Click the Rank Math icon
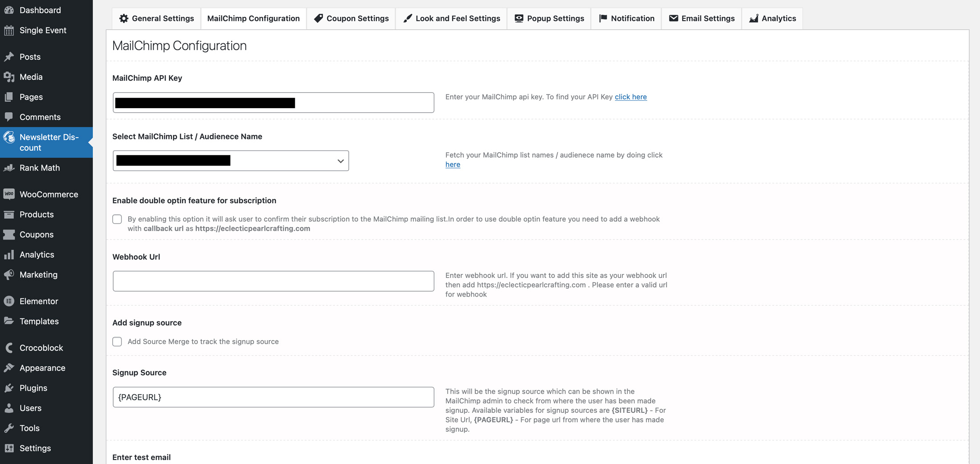This screenshot has height=464, width=980. 9,168
